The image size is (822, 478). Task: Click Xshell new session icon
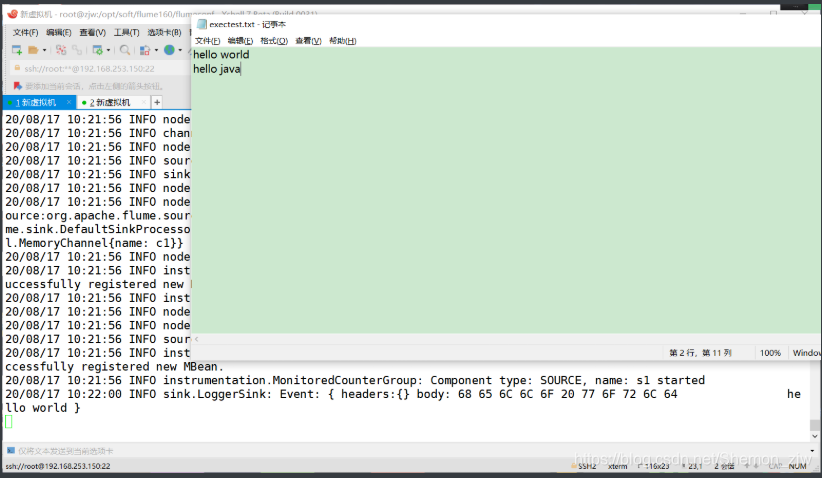click(x=17, y=50)
